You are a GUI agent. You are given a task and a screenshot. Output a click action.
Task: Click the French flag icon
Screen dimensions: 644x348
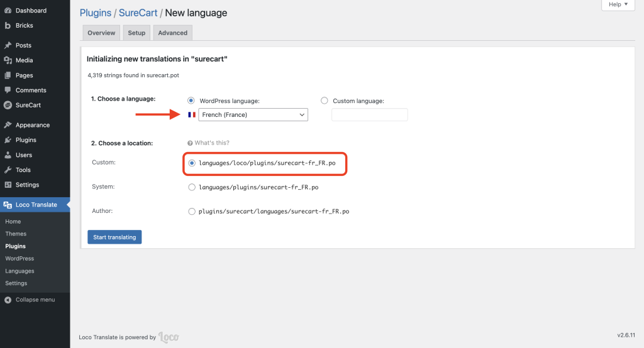[x=192, y=115]
